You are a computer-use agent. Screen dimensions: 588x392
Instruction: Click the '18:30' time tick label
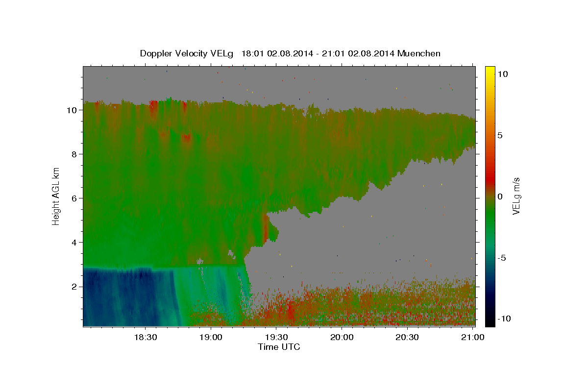tap(146, 338)
